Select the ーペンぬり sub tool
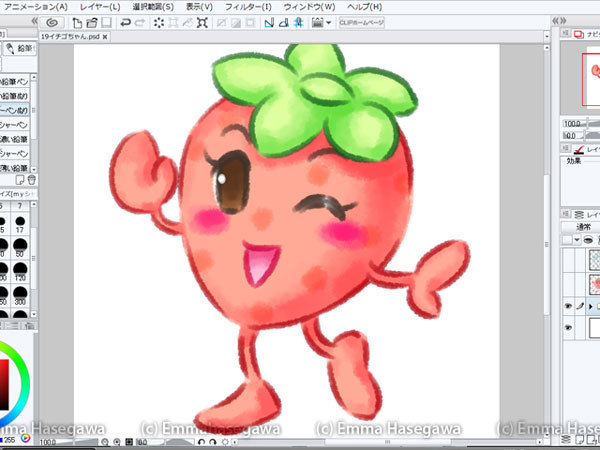 point(15,110)
